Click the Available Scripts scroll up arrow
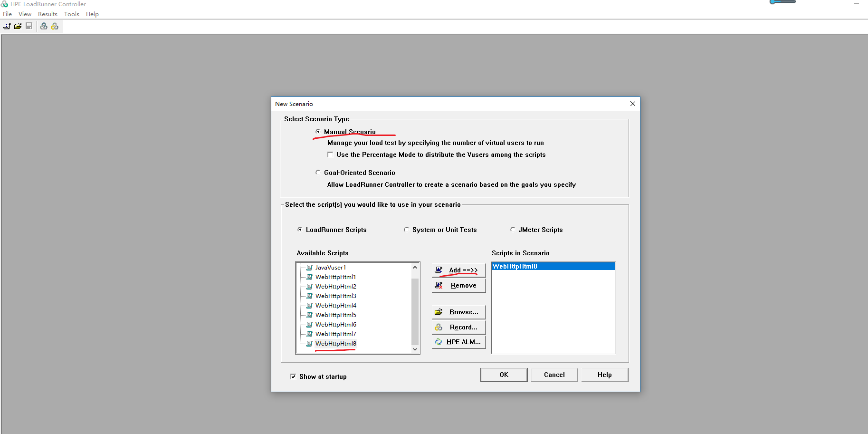 (415, 267)
